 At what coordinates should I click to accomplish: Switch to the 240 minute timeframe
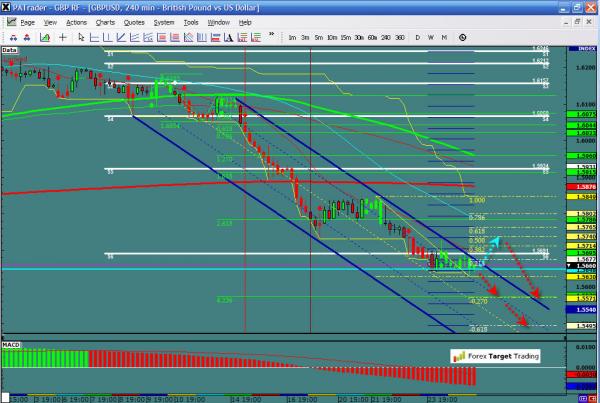[x=386, y=37]
